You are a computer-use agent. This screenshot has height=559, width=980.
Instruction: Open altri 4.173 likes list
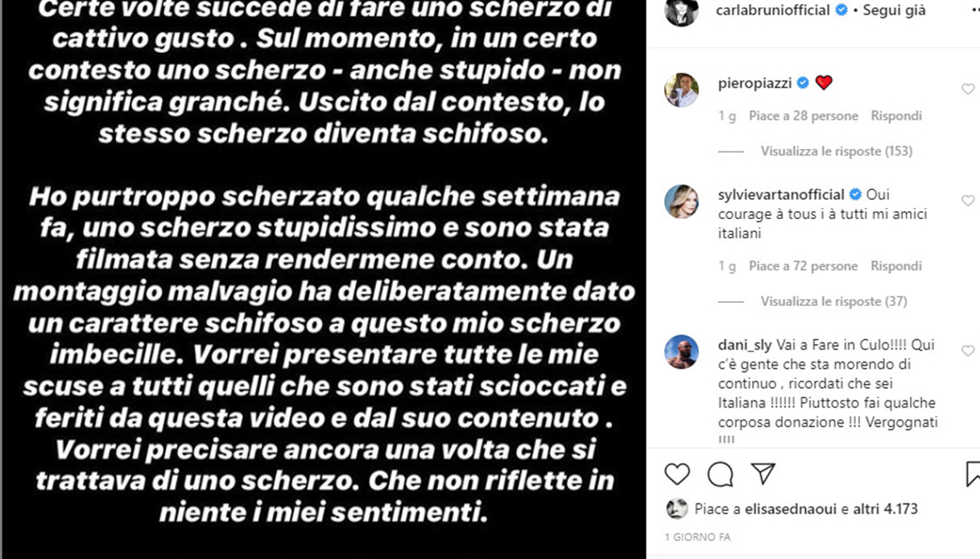886,509
